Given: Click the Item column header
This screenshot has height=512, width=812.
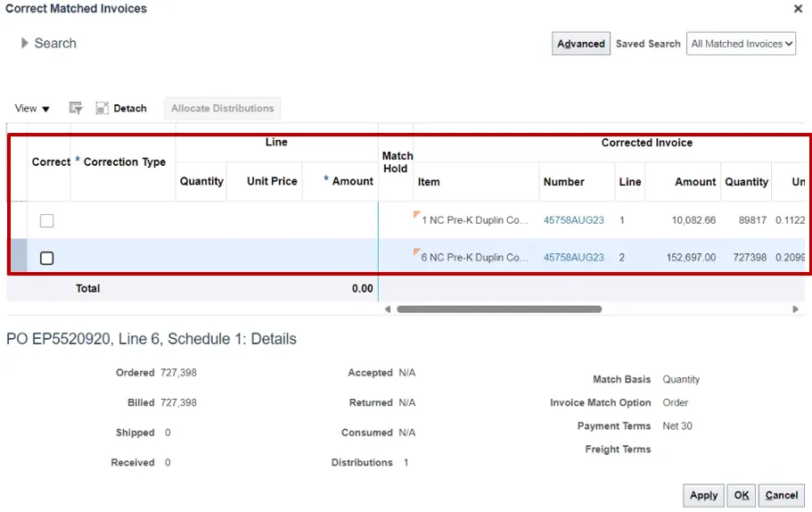Looking at the screenshot, I should pyautogui.click(x=429, y=182).
